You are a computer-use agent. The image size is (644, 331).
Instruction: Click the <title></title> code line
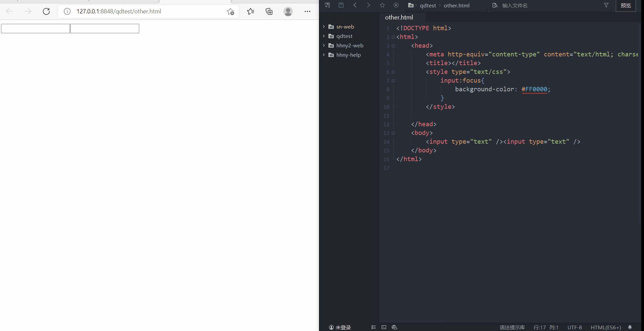pyautogui.click(x=453, y=63)
